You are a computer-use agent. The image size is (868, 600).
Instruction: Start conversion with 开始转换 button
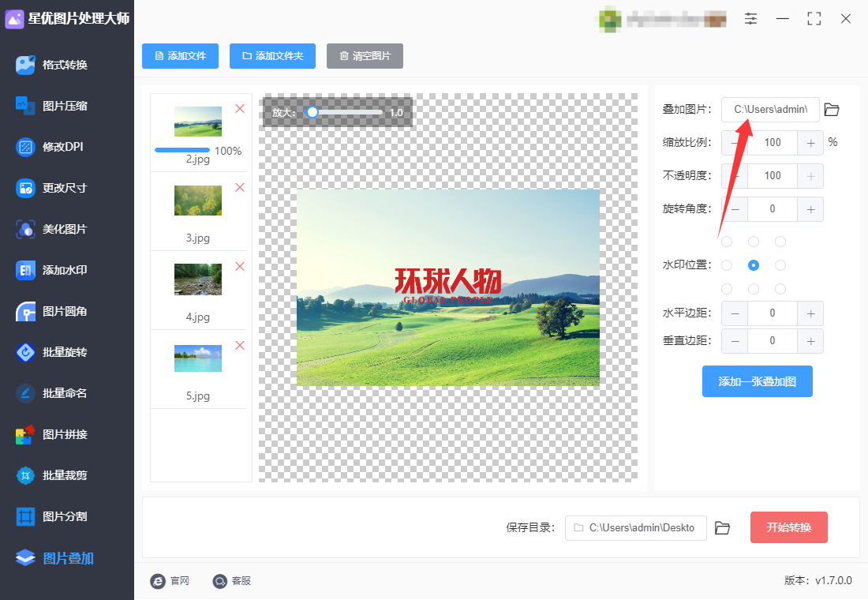click(x=789, y=527)
